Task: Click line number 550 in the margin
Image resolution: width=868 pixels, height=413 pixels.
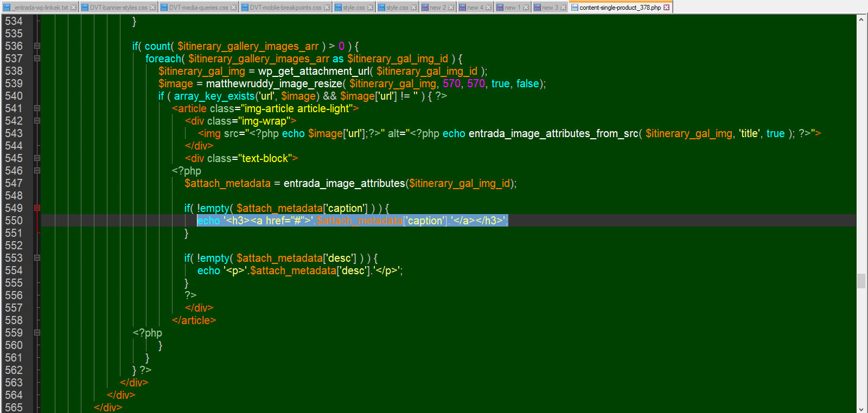Action: point(14,221)
